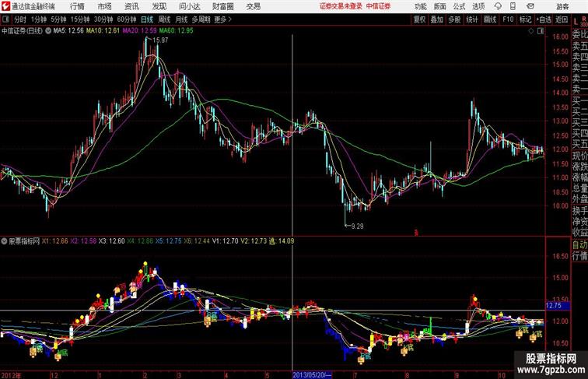The width and height of the screenshot is (588, 379).
Task: Toggle the panel icon left of 分时
Action: coord(5,19)
